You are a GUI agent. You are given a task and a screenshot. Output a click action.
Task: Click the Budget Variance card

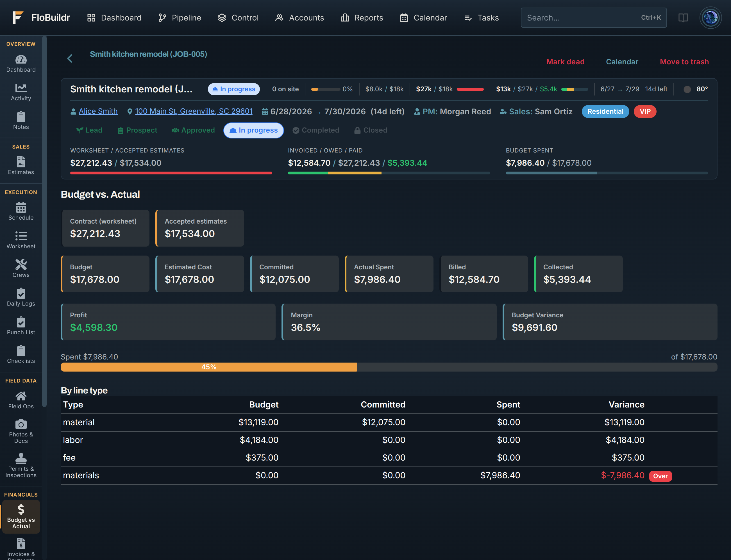click(610, 322)
